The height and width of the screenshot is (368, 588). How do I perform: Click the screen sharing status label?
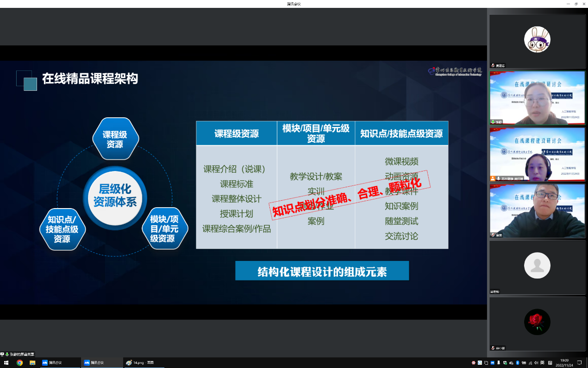[19, 354]
